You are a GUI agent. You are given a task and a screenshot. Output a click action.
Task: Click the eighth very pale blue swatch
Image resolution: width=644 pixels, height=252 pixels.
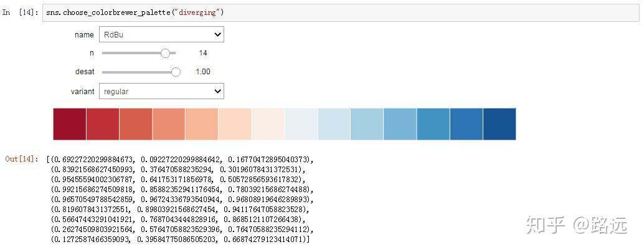pos(301,124)
